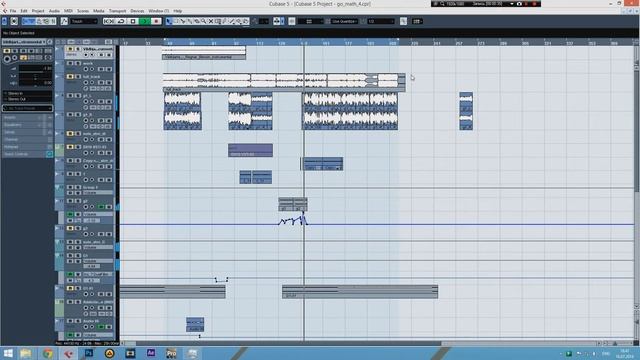Select the Object Selection arrow tool
This screenshot has height=360, width=640.
pyautogui.click(x=169, y=21)
